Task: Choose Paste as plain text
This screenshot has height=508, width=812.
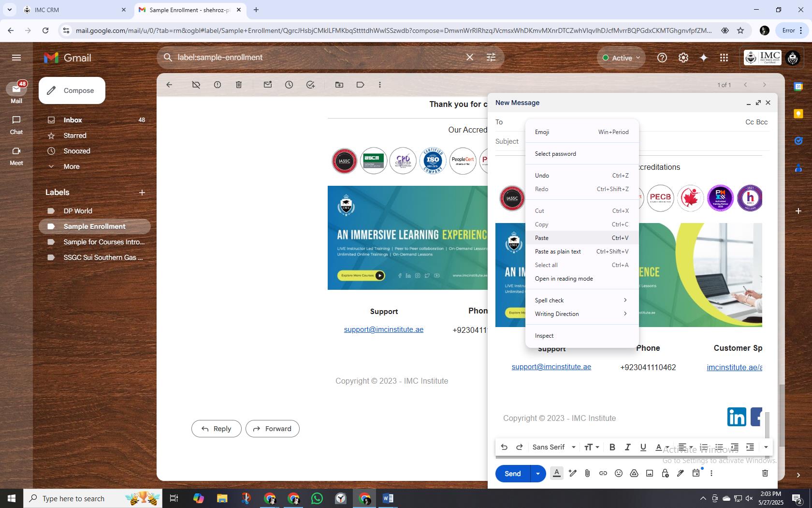Action: pyautogui.click(x=582, y=252)
